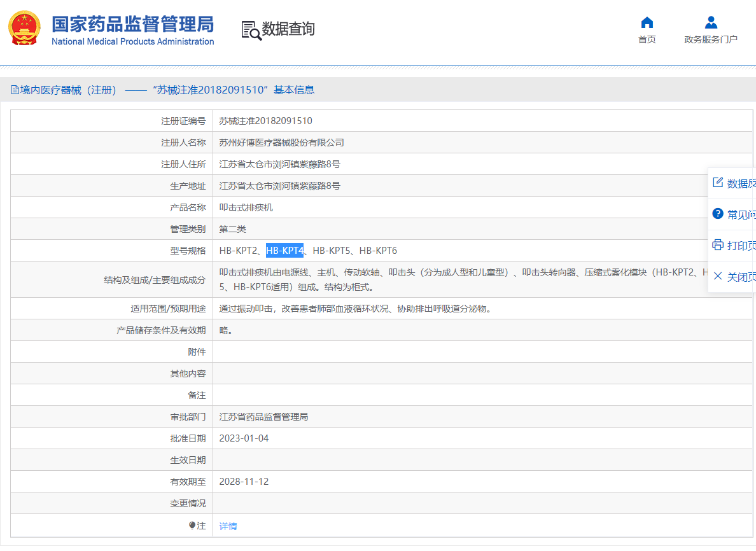Screen dimensions: 756x551
Task: Click the 打印页 side panel label
Action: pyautogui.click(x=741, y=246)
